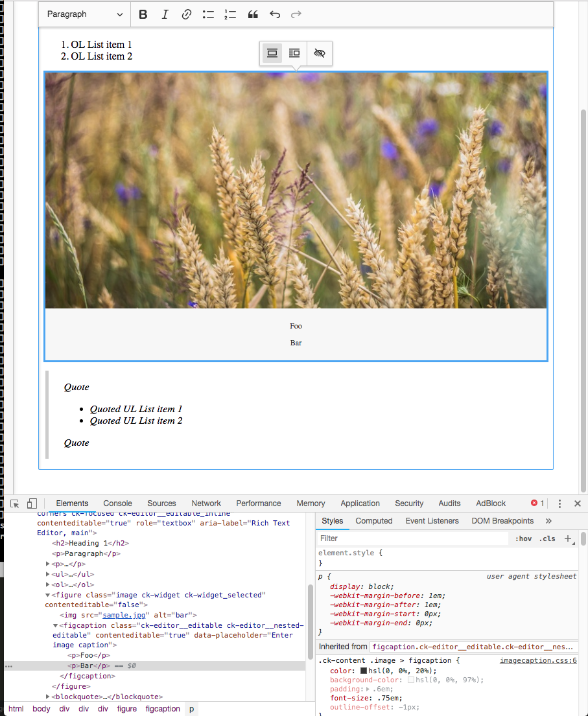Screen dimensions: 588x716
Task: Open the Paragraph heading dropdown
Action: pyautogui.click(x=85, y=15)
